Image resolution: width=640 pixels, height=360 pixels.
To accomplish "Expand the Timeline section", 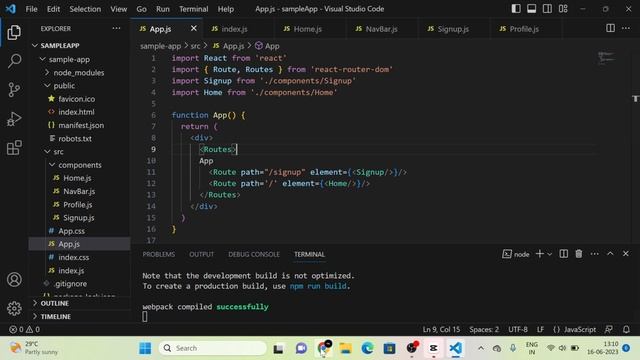I will pyautogui.click(x=80, y=316).
